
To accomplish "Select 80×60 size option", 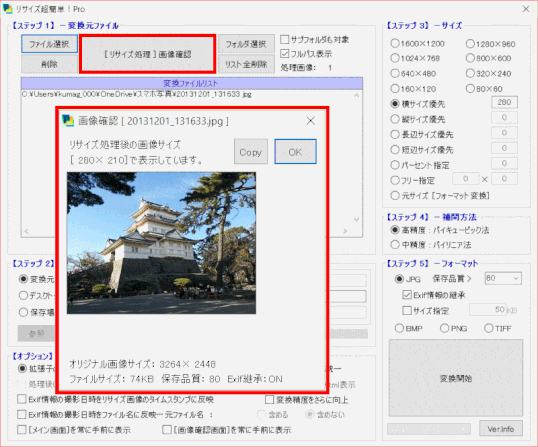I will point(470,89).
